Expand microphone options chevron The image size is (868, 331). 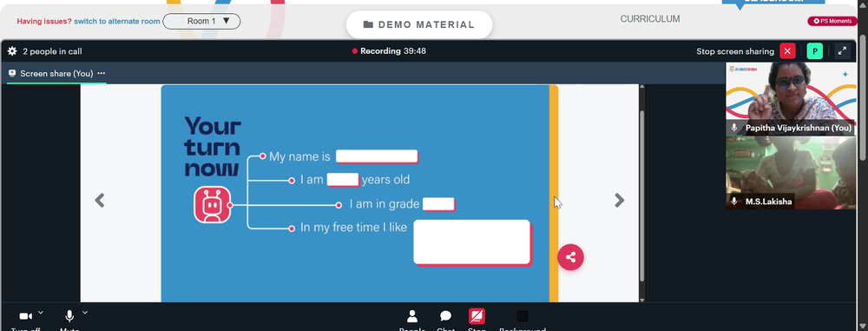pyautogui.click(x=85, y=313)
